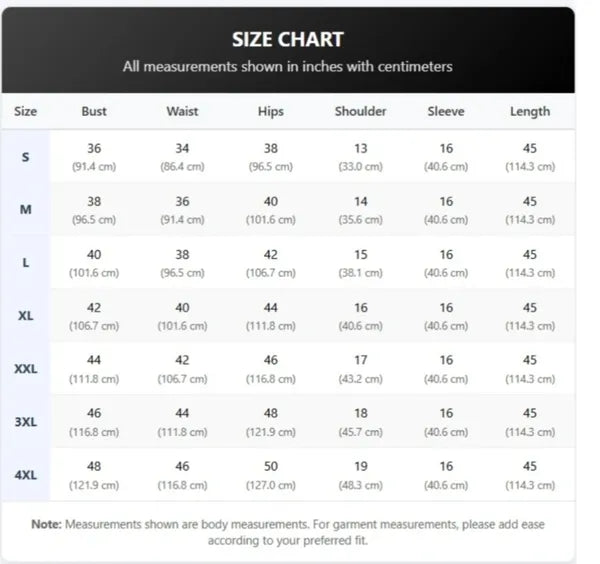This screenshot has height=564, width=600.
Task: Click the Sleeve column header
Action: (x=446, y=111)
